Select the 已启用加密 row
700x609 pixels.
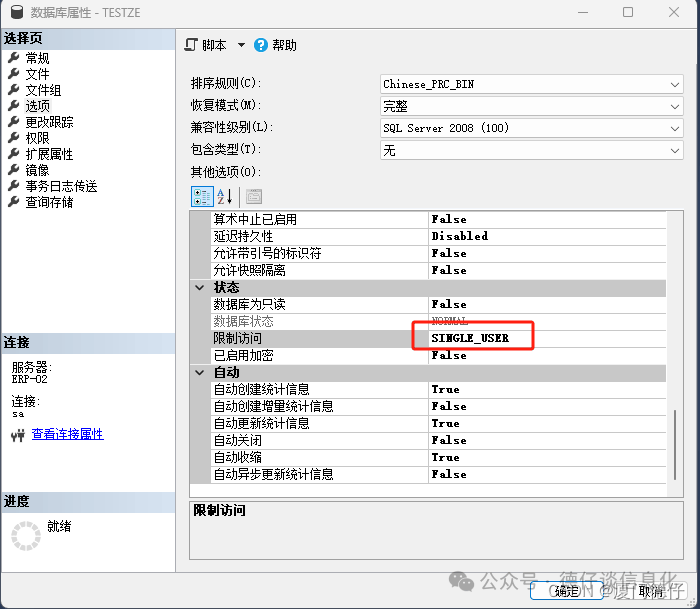pos(438,355)
